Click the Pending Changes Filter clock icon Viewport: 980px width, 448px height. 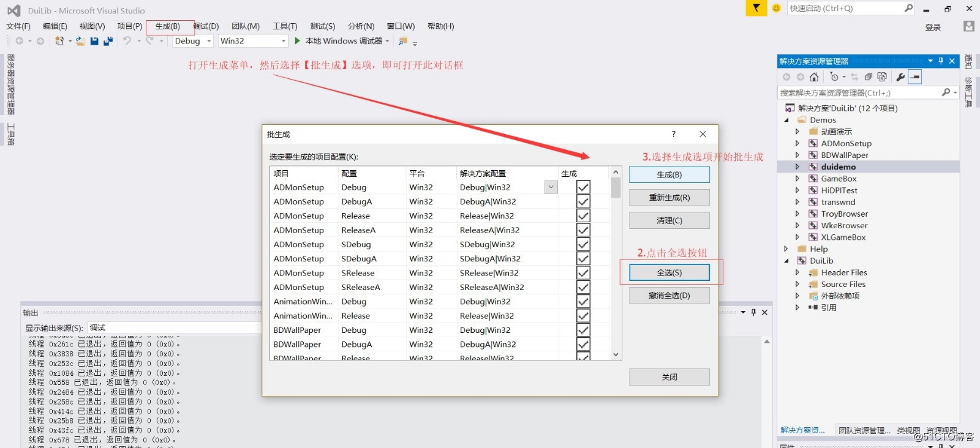834,77
